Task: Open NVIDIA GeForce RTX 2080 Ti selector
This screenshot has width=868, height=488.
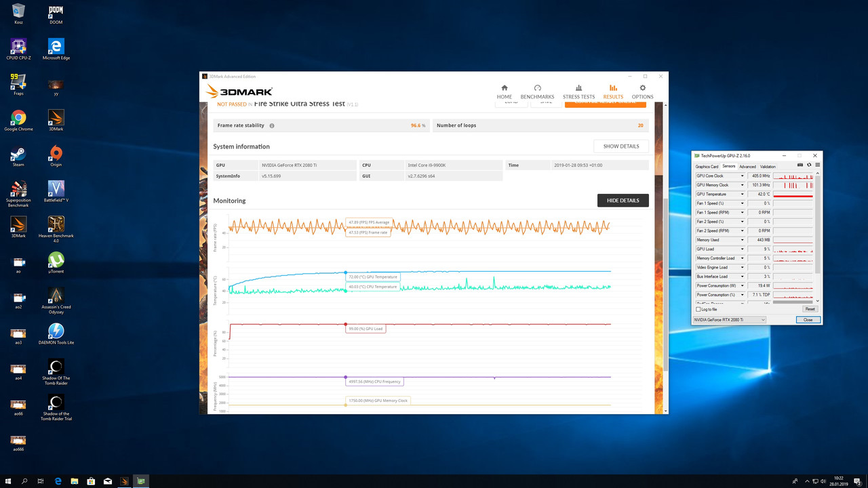Action: tap(729, 320)
